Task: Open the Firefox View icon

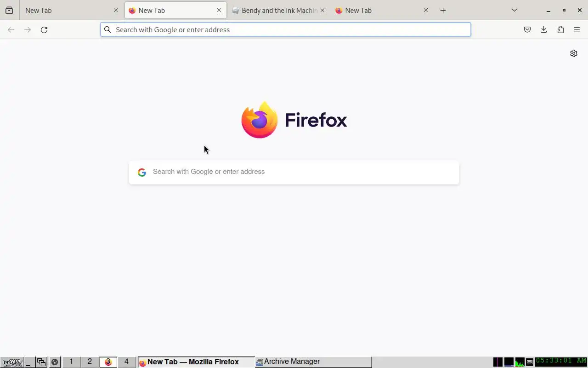Action: click(x=9, y=10)
